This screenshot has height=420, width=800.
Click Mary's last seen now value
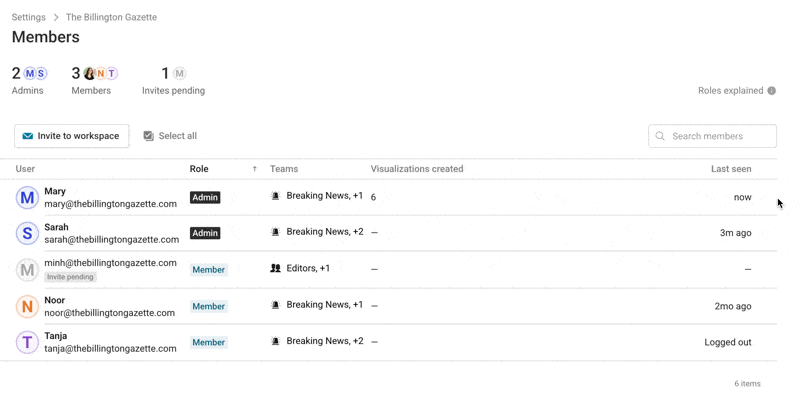pyautogui.click(x=742, y=197)
